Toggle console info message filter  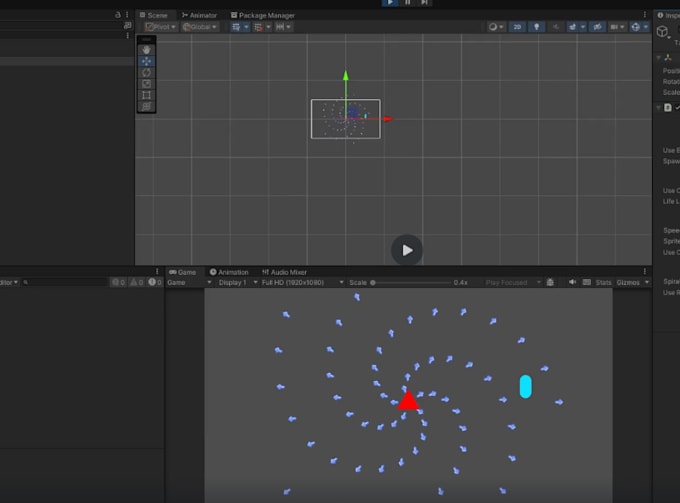[118, 282]
